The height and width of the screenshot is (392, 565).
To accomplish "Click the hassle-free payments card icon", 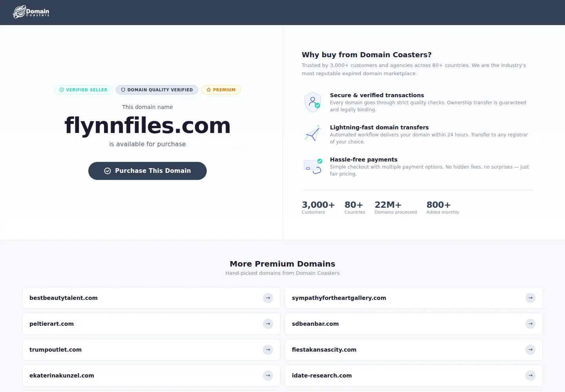I will click(x=313, y=166).
